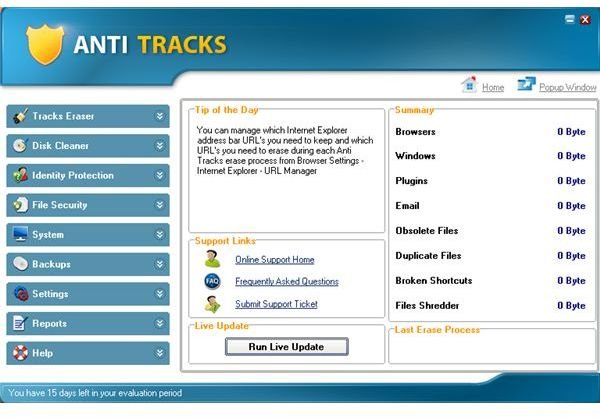Click the Windows summary label

416,156
